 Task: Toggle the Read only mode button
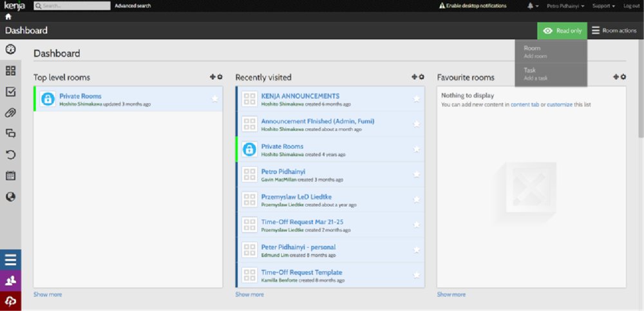coord(562,31)
